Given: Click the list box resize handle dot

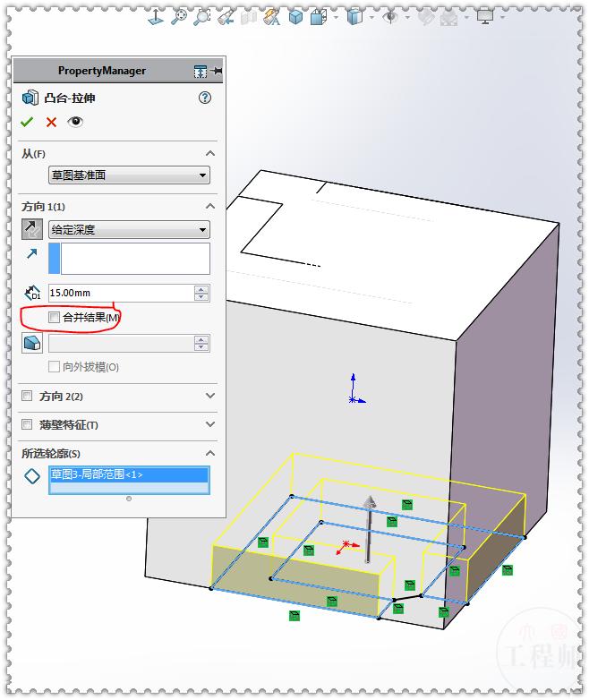Looking at the screenshot, I should [x=129, y=499].
